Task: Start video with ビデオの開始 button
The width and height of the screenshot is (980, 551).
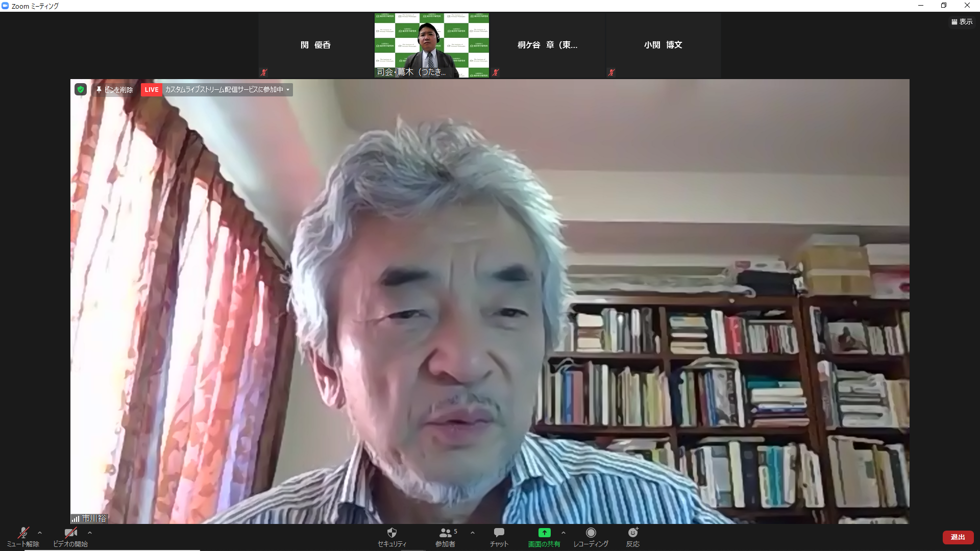Action: pyautogui.click(x=70, y=537)
